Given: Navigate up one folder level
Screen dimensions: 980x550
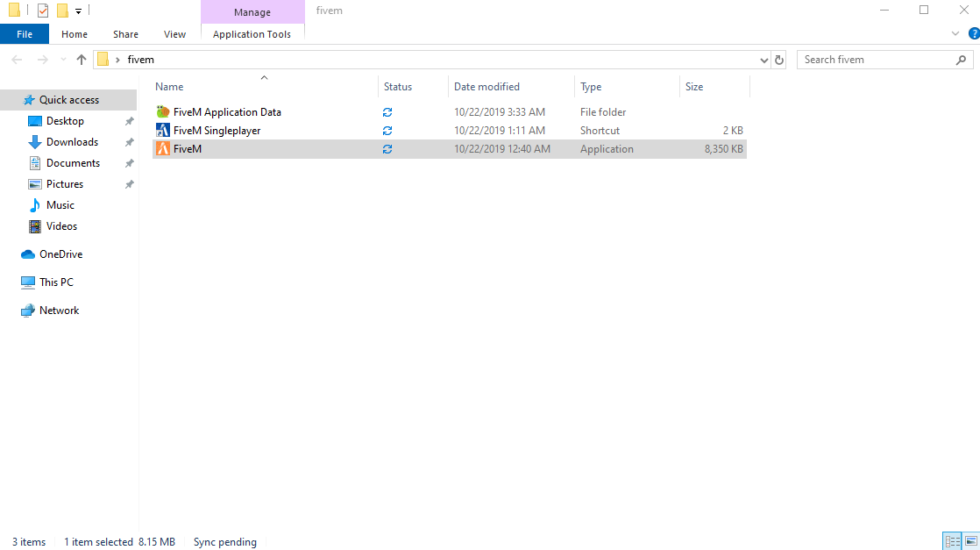Looking at the screenshot, I should coord(82,60).
